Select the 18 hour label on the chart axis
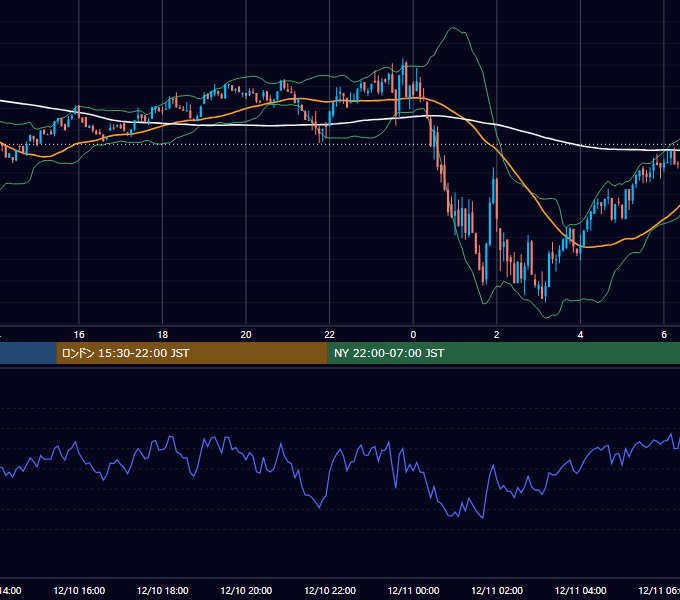The height and width of the screenshot is (600, 680). pyautogui.click(x=163, y=335)
